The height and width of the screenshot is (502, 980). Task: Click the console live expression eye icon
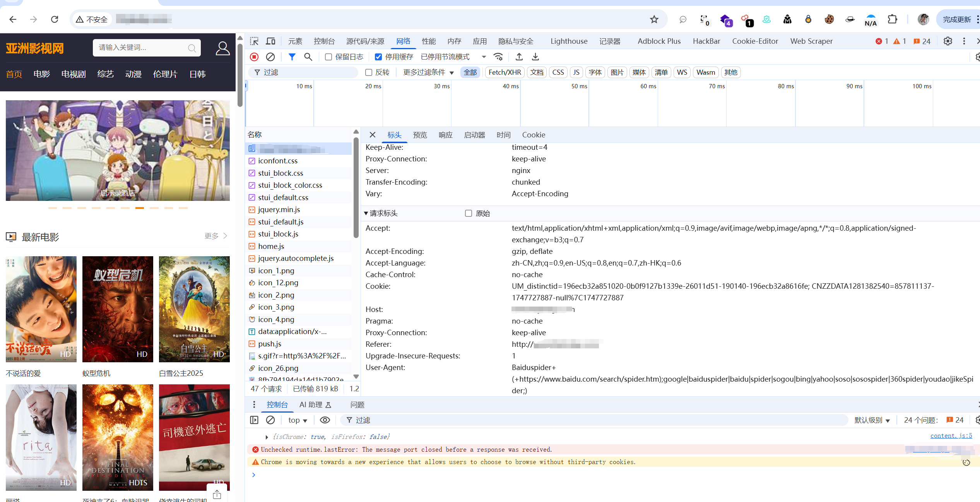(325, 420)
